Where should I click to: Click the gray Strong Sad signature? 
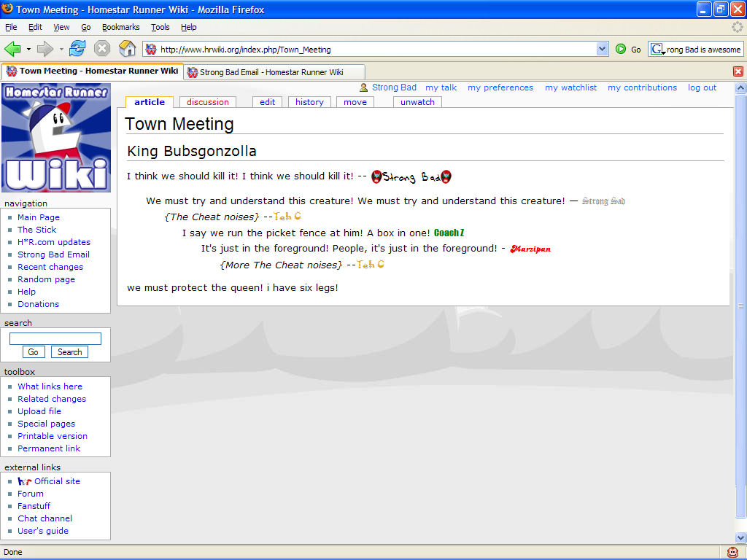click(x=603, y=201)
